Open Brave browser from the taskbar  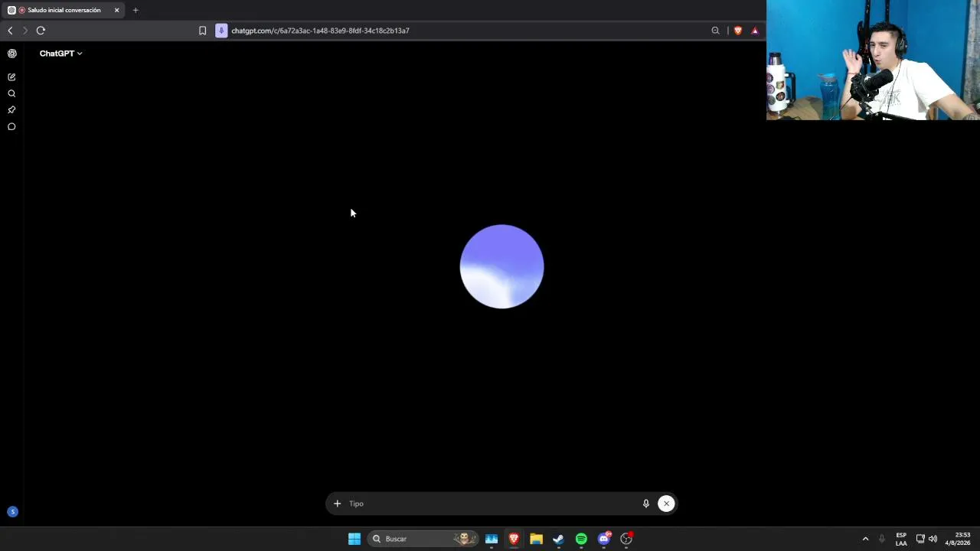click(x=514, y=539)
